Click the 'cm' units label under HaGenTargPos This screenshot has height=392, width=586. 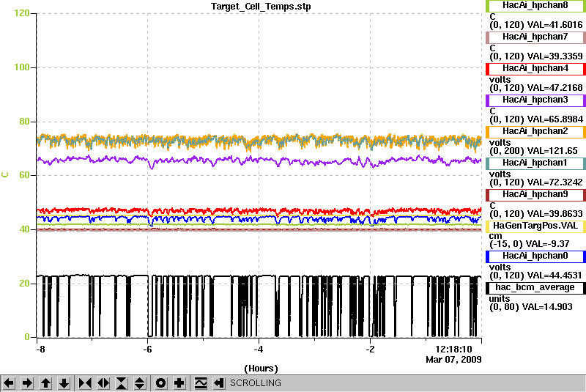(495, 236)
